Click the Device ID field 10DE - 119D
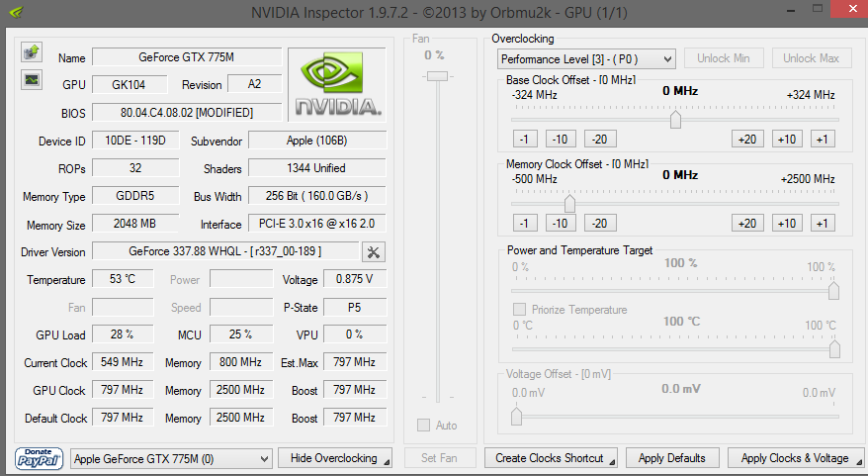 (x=135, y=141)
